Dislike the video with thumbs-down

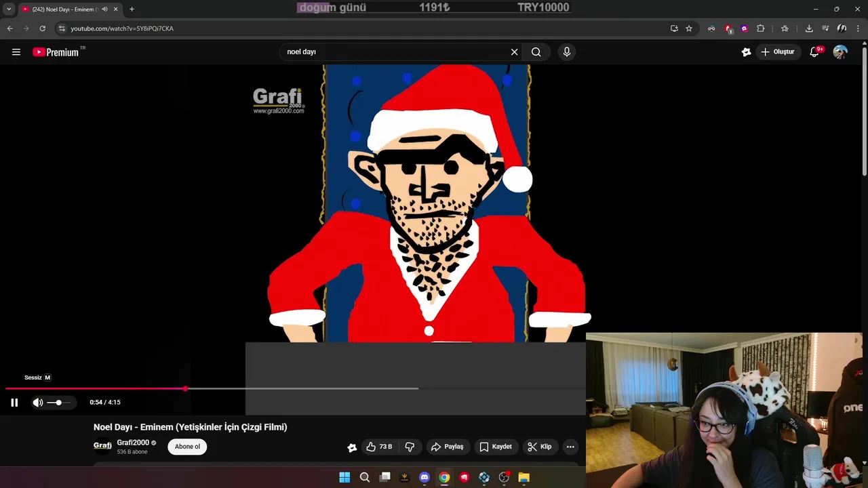point(410,447)
